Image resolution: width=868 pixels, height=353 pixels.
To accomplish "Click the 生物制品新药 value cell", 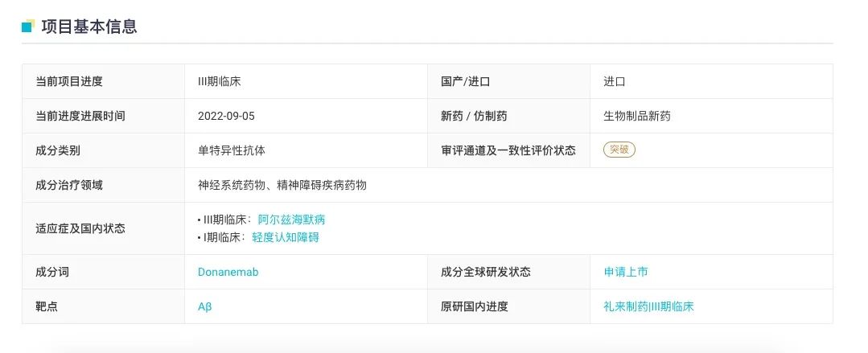I will tap(637, 116).
